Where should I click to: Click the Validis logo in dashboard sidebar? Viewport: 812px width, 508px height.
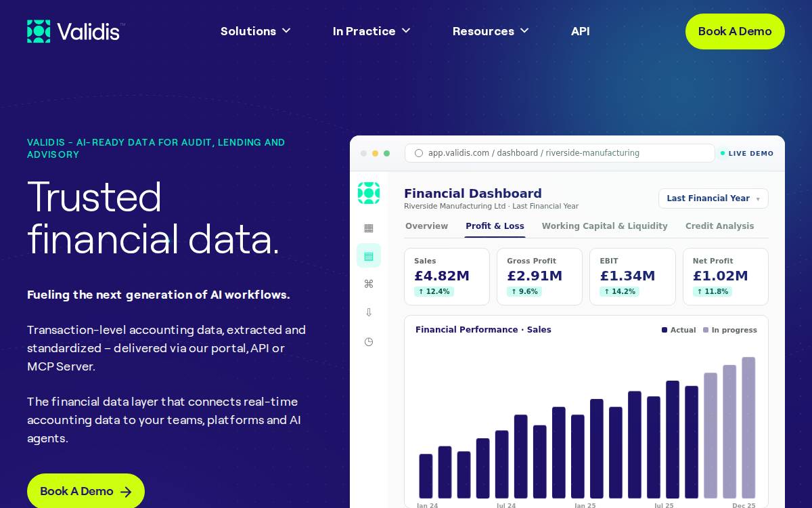point(369,193)
